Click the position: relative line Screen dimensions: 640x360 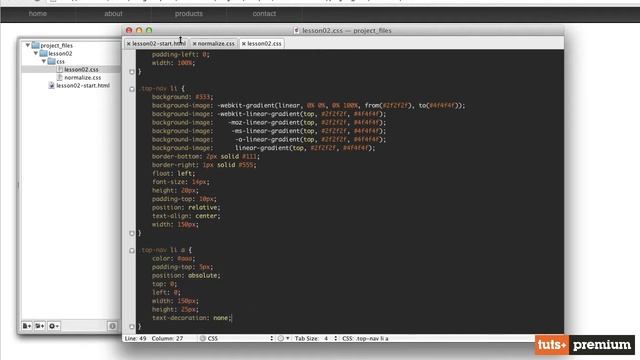[186, 207]
